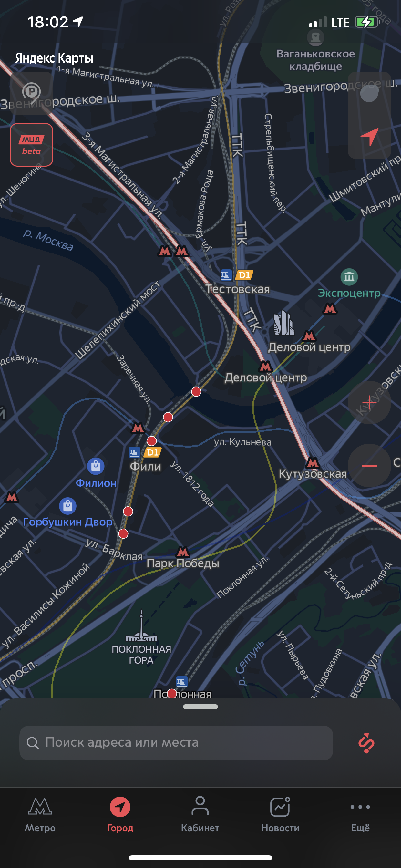Toggle the МЦД beta layer
This screenshot has width=401, height=868.
coord(31,145)
